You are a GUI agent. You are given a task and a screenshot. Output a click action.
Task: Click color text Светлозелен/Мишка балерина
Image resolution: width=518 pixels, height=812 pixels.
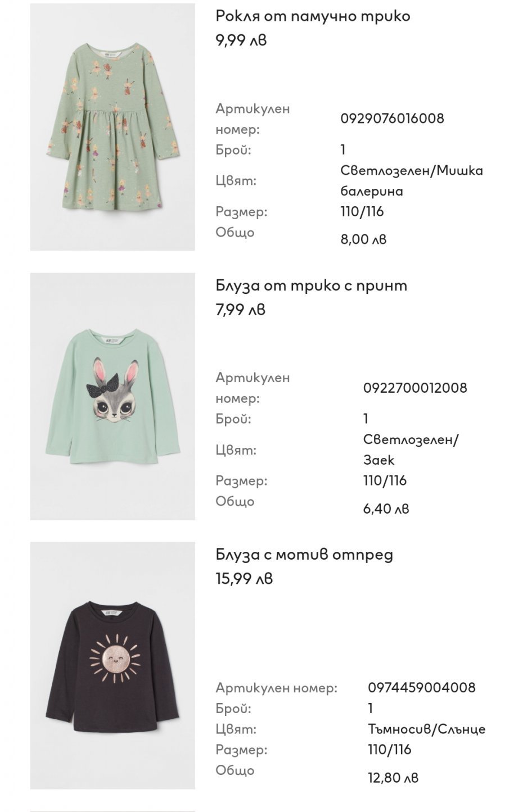pyautogui.click(x=412, y=180)
